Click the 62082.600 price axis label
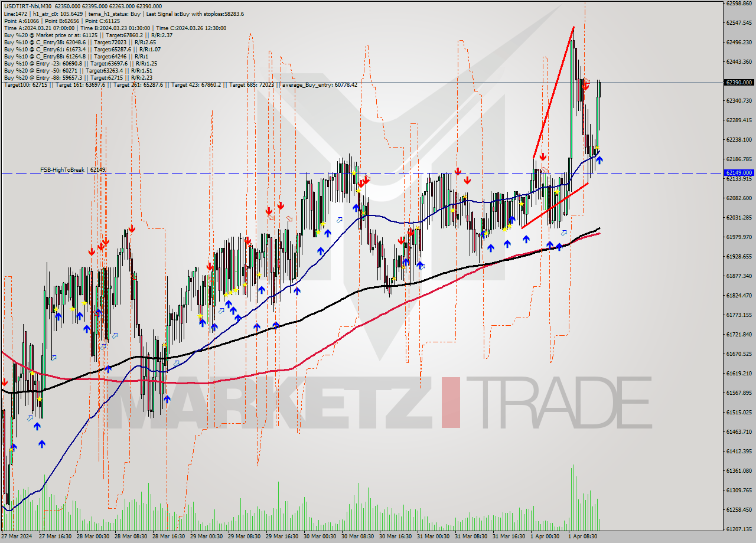 [738, 198]
